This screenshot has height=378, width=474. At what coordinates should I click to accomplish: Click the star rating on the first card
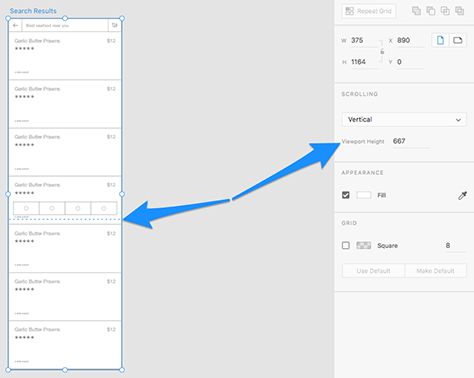pos(24,49)
